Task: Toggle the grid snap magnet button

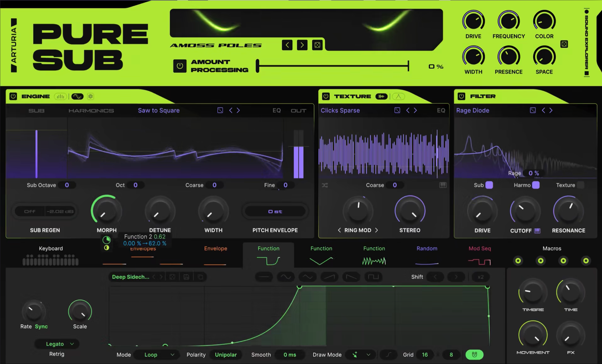Action: [x=474, y=355]
